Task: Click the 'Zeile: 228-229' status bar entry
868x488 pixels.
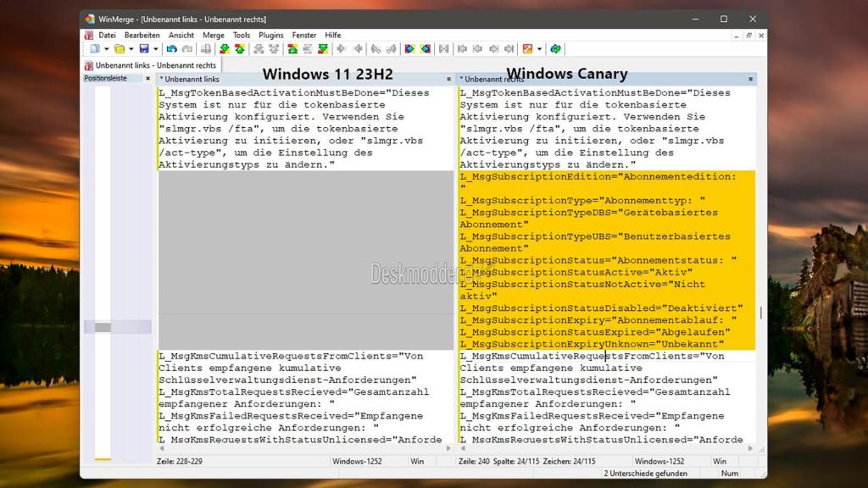Action: [x=180, y=461]
